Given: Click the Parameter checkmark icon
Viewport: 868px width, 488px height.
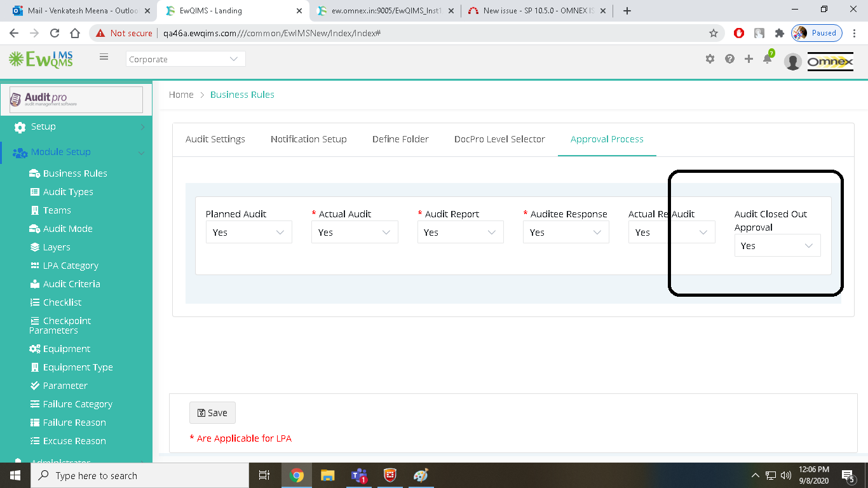Looking at the screenshot, I should [x=35, y=386].
